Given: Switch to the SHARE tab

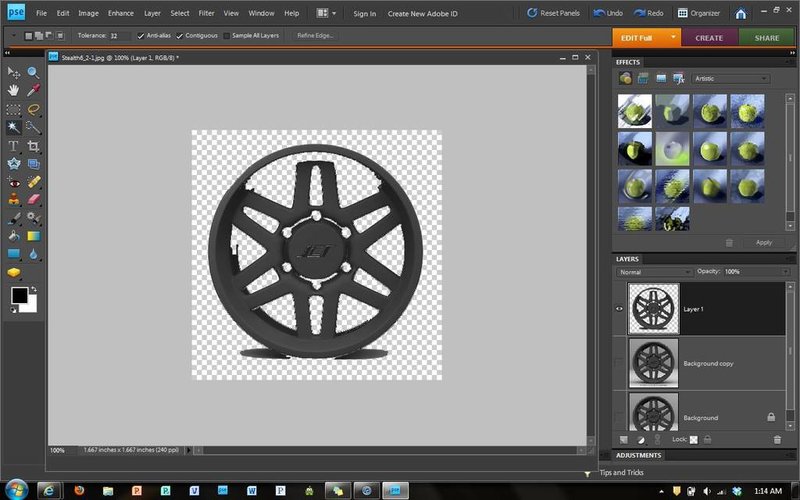Looking at the screenshot, I should tap(767, 37).
